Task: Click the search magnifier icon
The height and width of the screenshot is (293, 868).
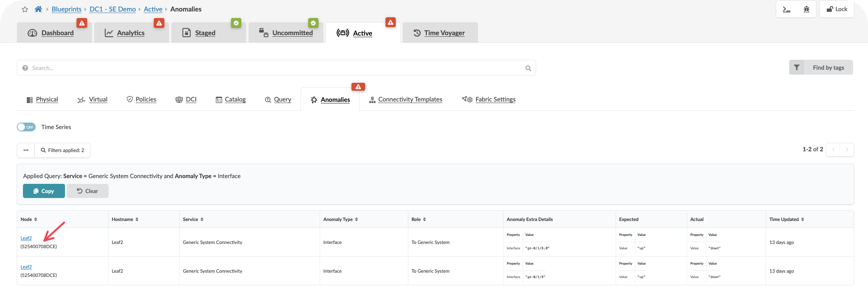Action: point(528,68)
